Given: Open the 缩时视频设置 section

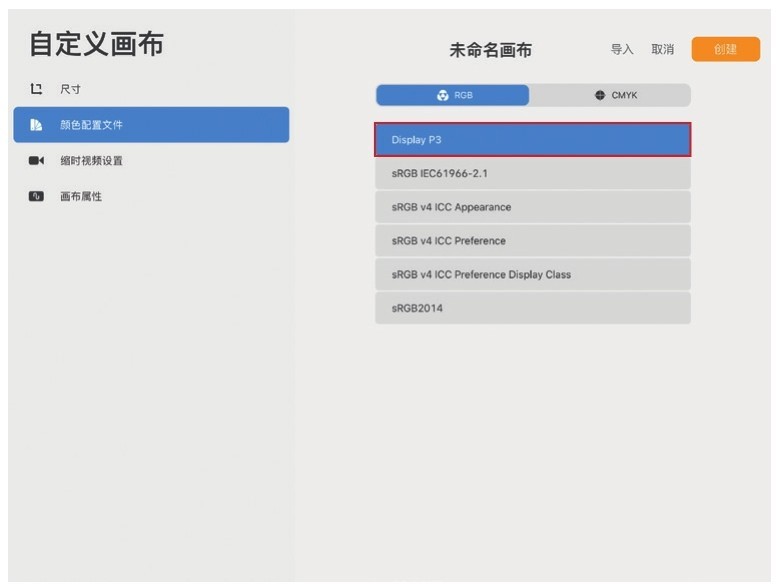Looking at the screenshot, I should (x=151, y=160).
